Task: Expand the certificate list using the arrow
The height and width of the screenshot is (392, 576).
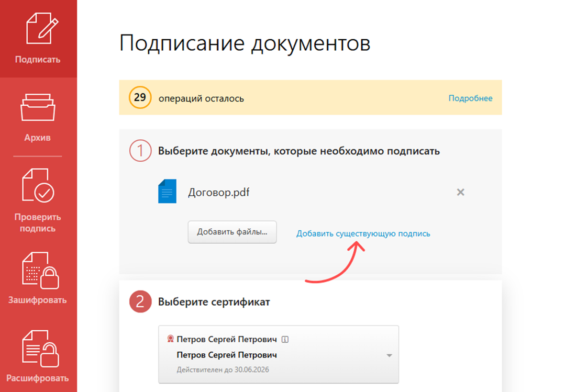Action: 389,355
